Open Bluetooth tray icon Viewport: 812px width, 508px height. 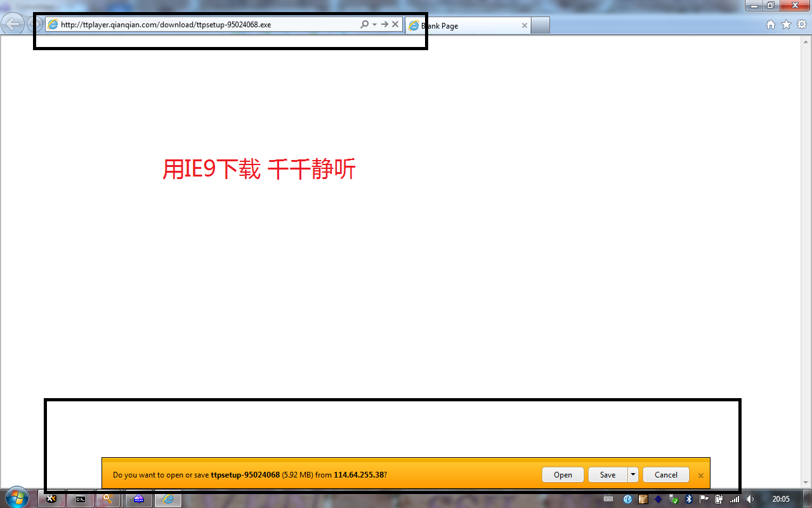(x=688, y=499)
